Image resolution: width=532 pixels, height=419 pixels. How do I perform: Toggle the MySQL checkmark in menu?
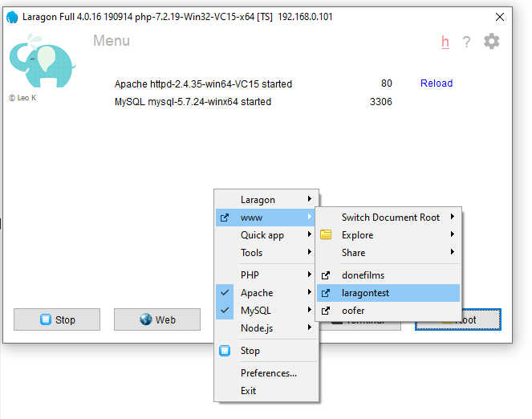[x=225, y=310]
